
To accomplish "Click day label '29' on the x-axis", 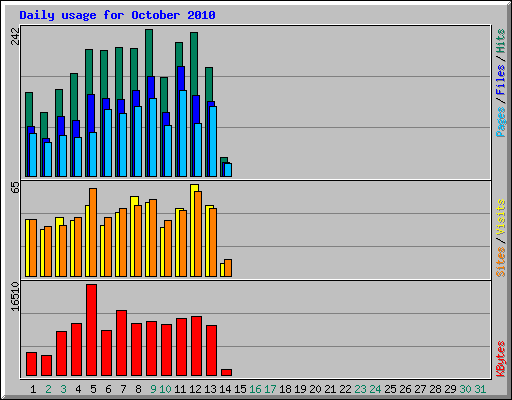I will coord(450,389).
